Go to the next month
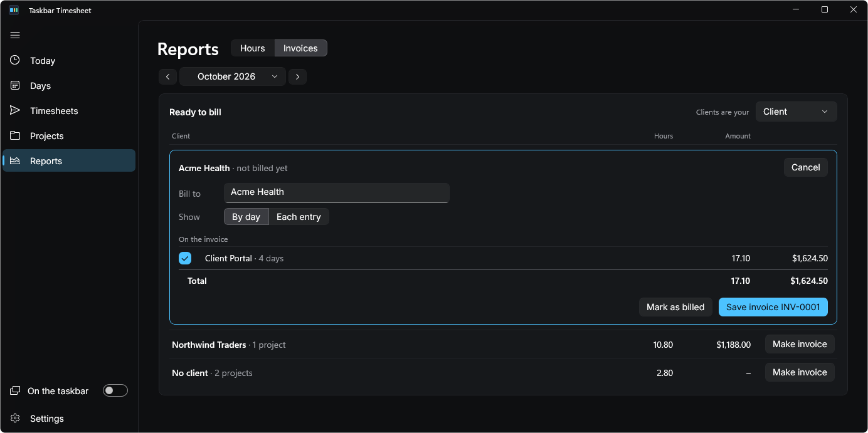Screen dimensions: 868x433 [x=297, y=76]
